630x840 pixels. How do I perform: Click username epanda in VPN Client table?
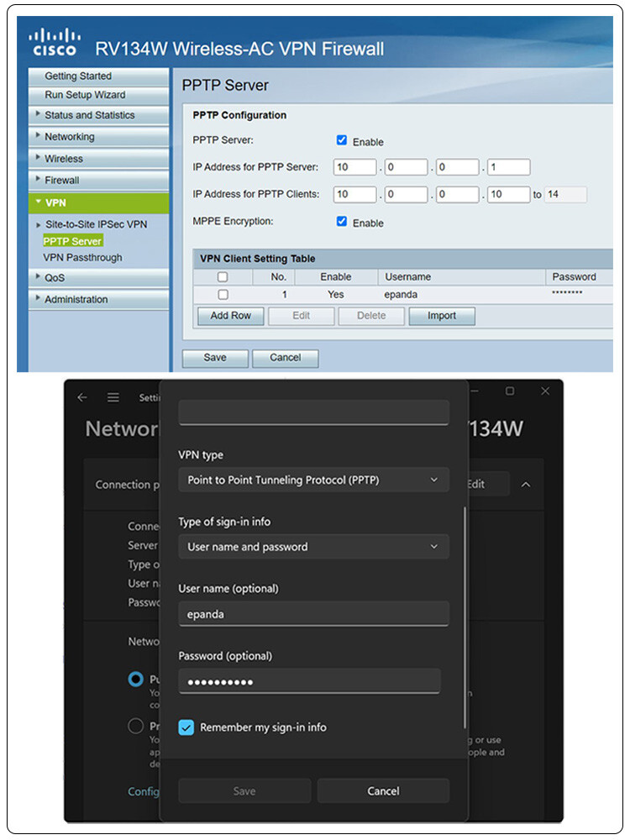(401, 295)
